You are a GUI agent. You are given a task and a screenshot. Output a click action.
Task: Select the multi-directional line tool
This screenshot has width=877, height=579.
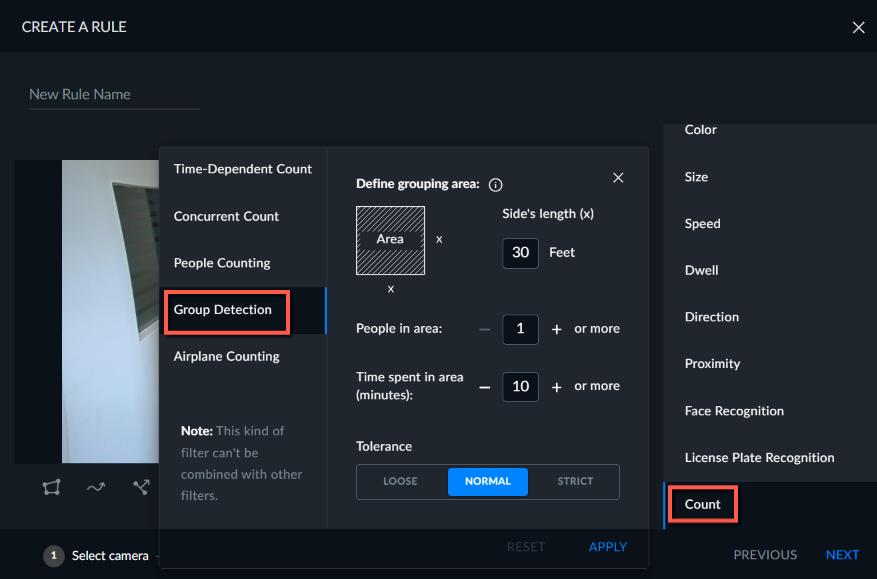pyautogui.click(x=142, y=487)
